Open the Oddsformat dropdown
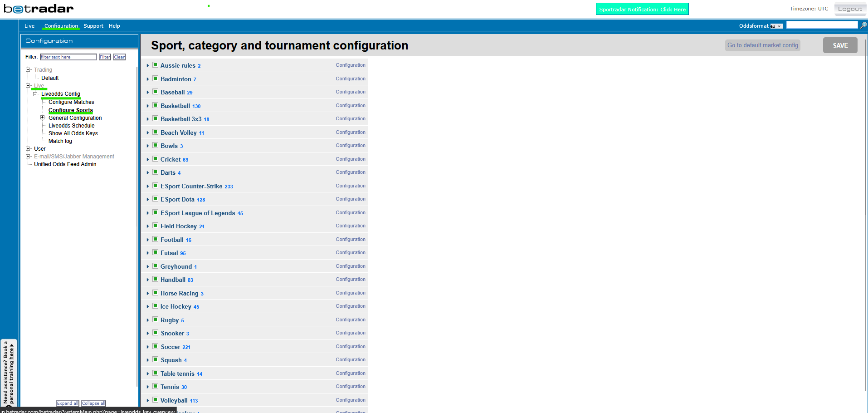Screen dimensions: 868x413 pyautogui.click(x=776, y=26)
